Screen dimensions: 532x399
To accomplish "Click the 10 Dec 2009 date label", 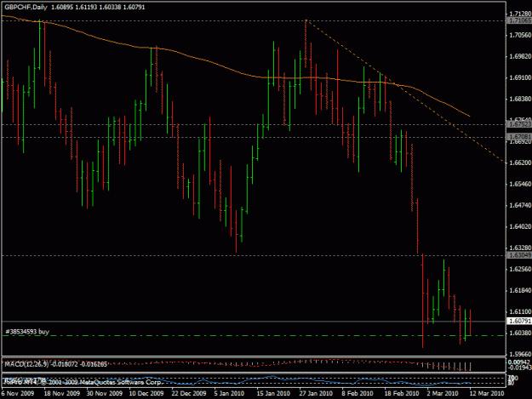I will coord(146,393).
